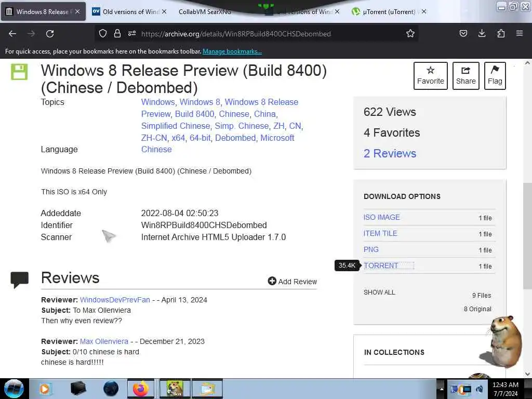Flag this archive item

click(x=495, y=76)
